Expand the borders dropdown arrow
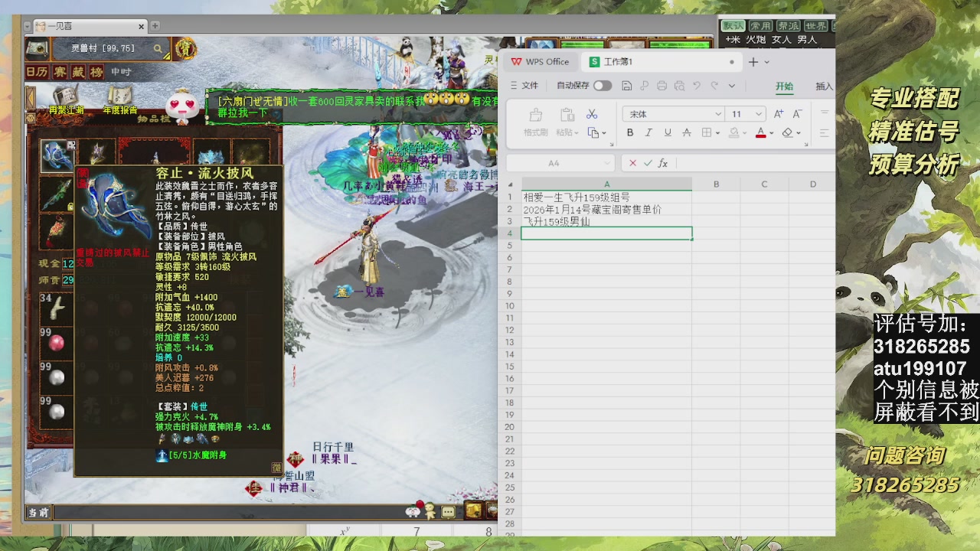Image resolution: width=980 pixels, height=551 pixels. point(717,133)
